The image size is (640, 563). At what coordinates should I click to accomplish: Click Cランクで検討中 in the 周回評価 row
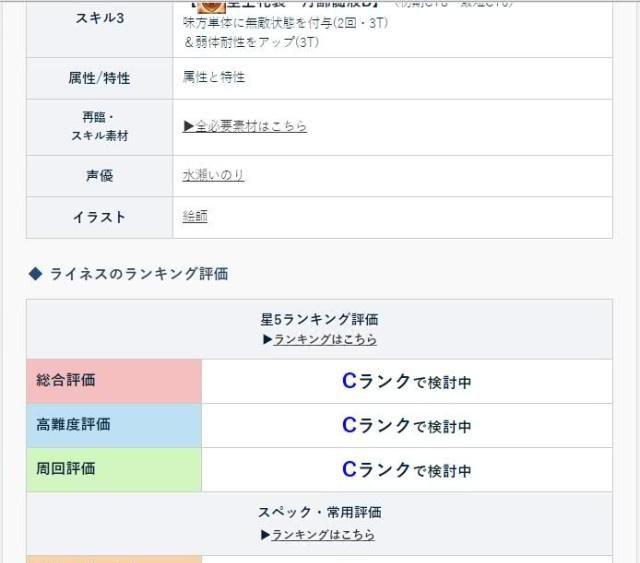[x=406, y=469]
